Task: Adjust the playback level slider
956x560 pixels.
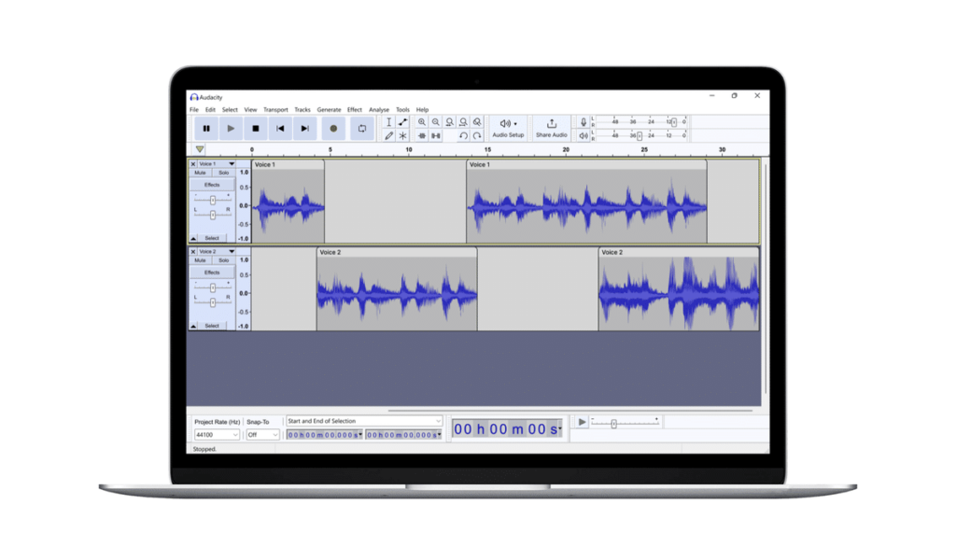Action: coord(640,136)
